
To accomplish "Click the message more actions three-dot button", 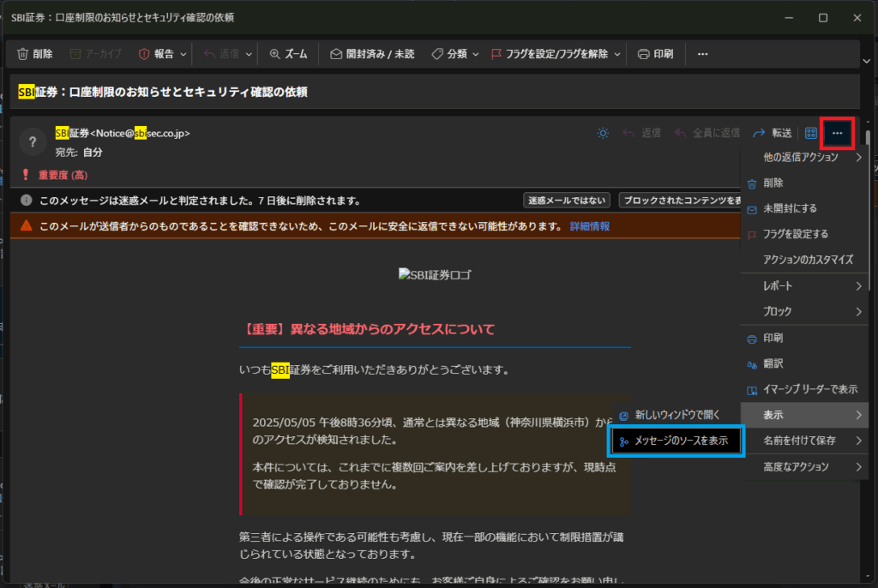I will point(837,133).
